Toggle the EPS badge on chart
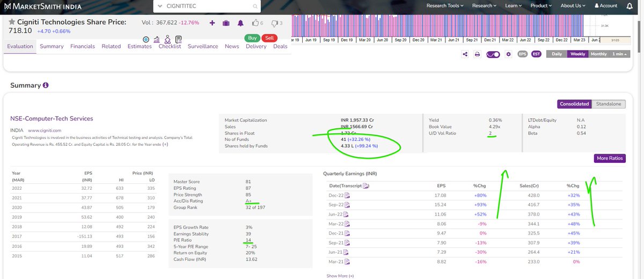 [x=522, y=54]
